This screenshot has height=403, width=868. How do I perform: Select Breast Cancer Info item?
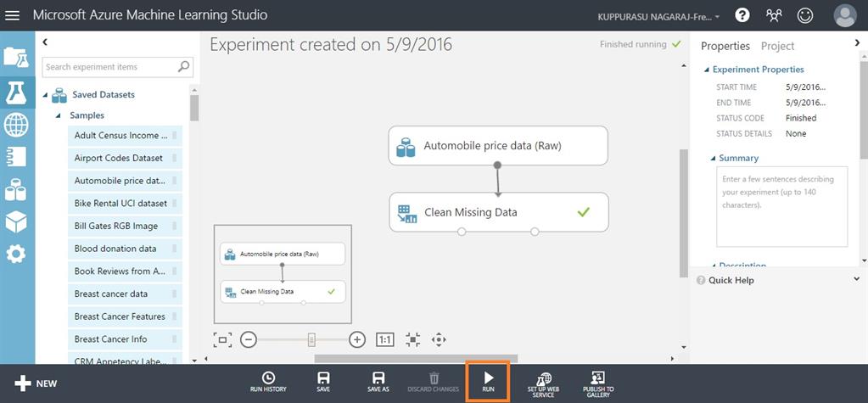(x=125, y=339)
